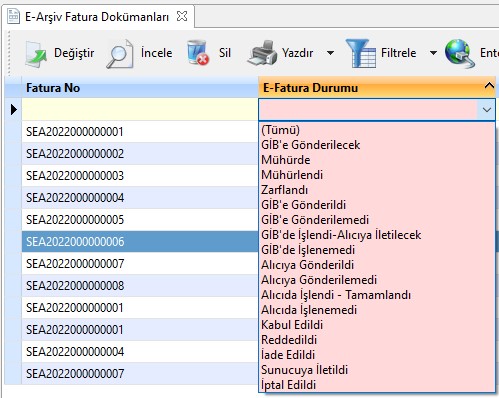Screen dimensions: 499x398
Task: Click the Filtrele funnel icon
Action: pos(361,53)
